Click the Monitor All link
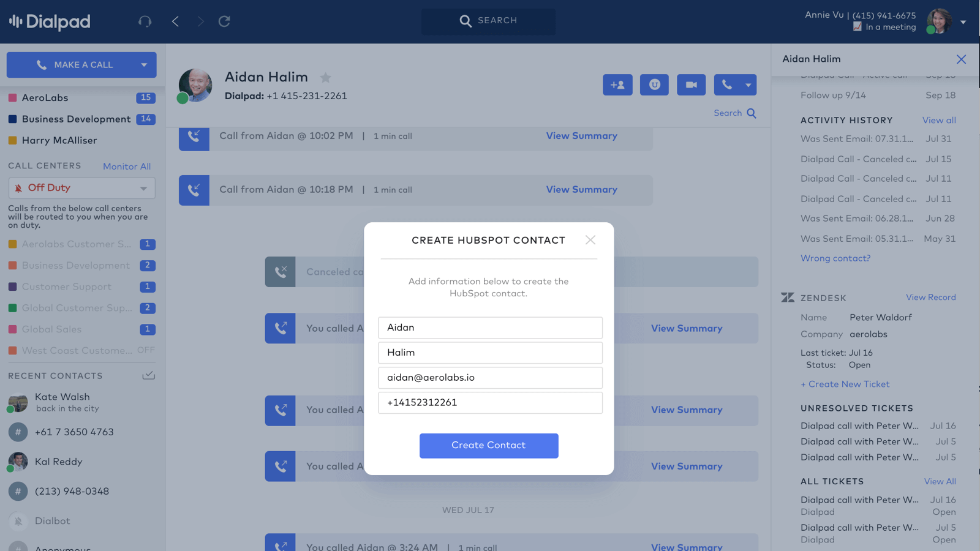 [127, 167]
